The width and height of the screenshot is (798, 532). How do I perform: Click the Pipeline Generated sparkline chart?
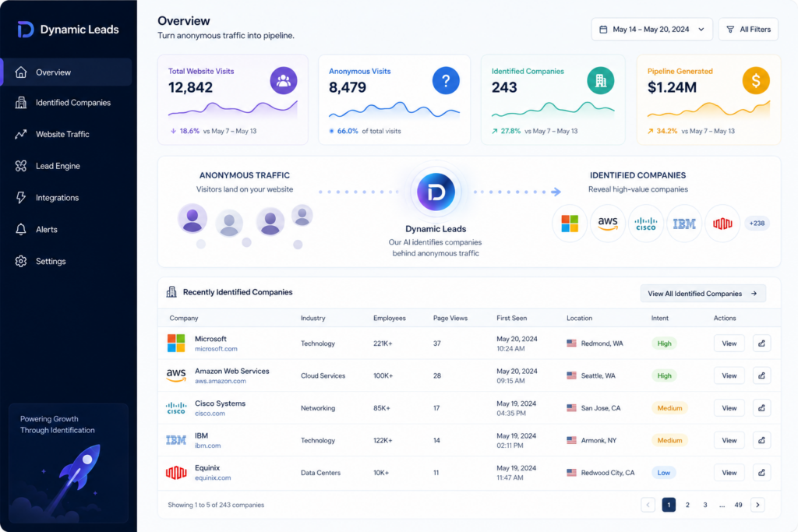point(708,109)
